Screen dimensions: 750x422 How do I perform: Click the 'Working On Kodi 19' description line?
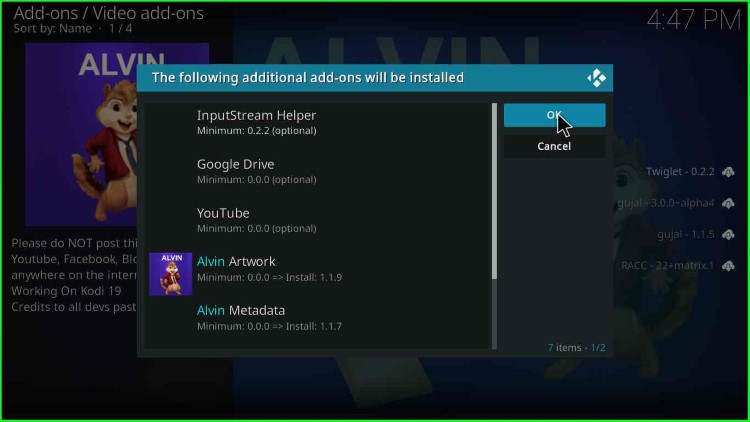66,291
